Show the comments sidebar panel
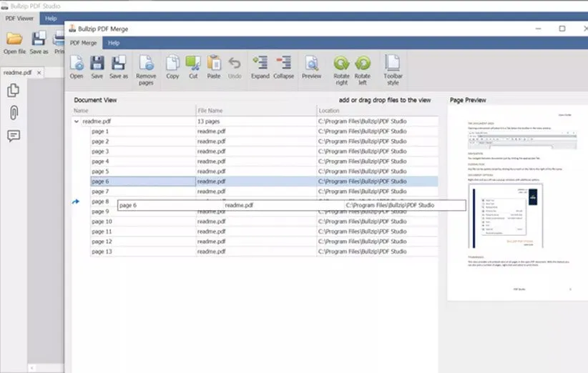This screenshot has height=373, width=588. [13, 136]
